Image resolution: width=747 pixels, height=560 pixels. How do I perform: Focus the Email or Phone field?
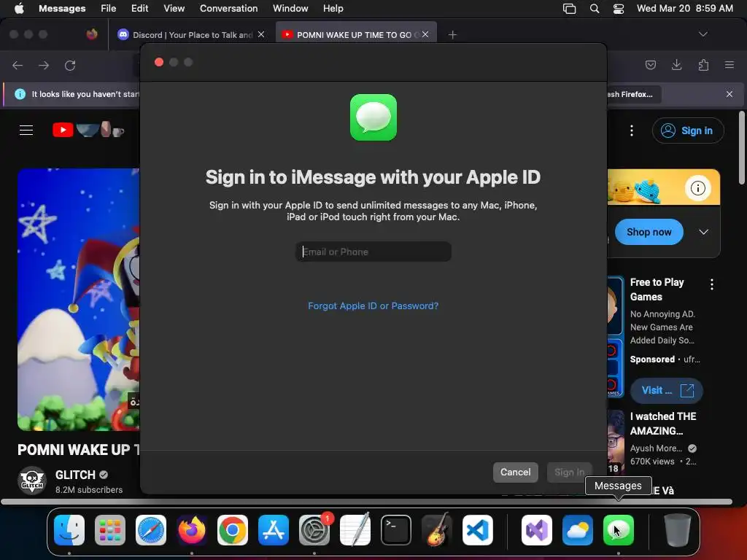coord(373,252)
